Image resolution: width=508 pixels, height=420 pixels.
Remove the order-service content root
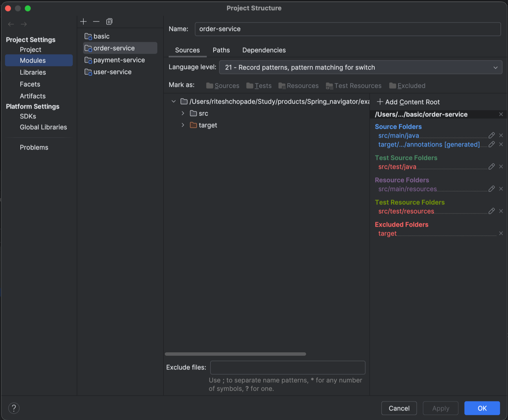pyautogui.click(x=501, y=114)
